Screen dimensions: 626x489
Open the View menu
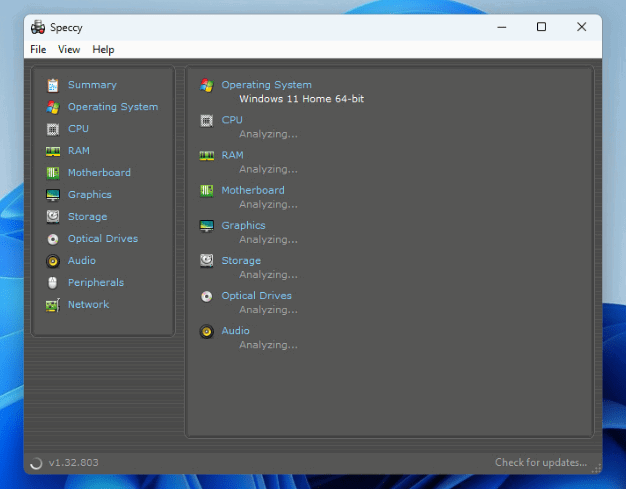point(69,49)
